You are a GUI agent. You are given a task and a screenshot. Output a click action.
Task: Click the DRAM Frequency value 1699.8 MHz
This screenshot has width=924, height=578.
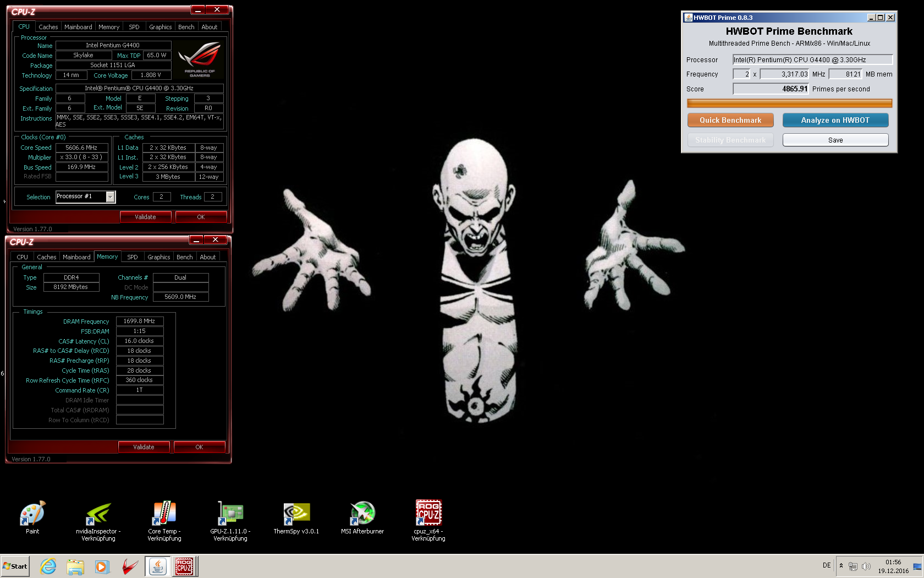140,321
